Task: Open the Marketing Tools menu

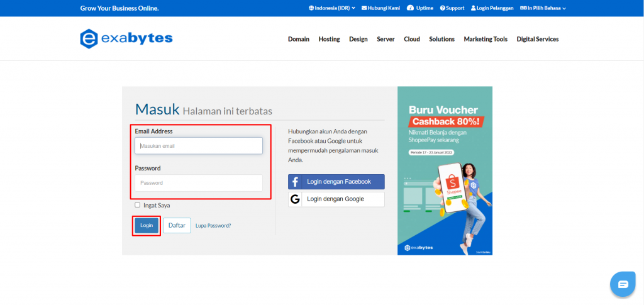Action: coord(486,40)
